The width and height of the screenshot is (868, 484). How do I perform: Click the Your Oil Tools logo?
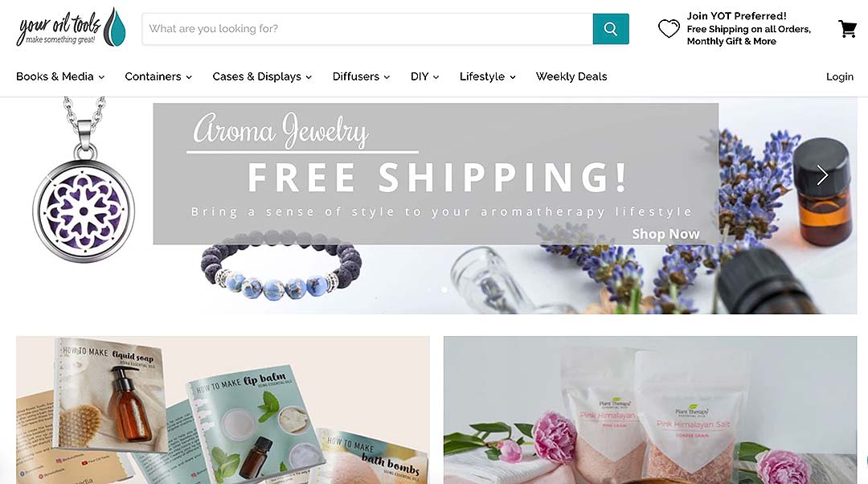71,27
